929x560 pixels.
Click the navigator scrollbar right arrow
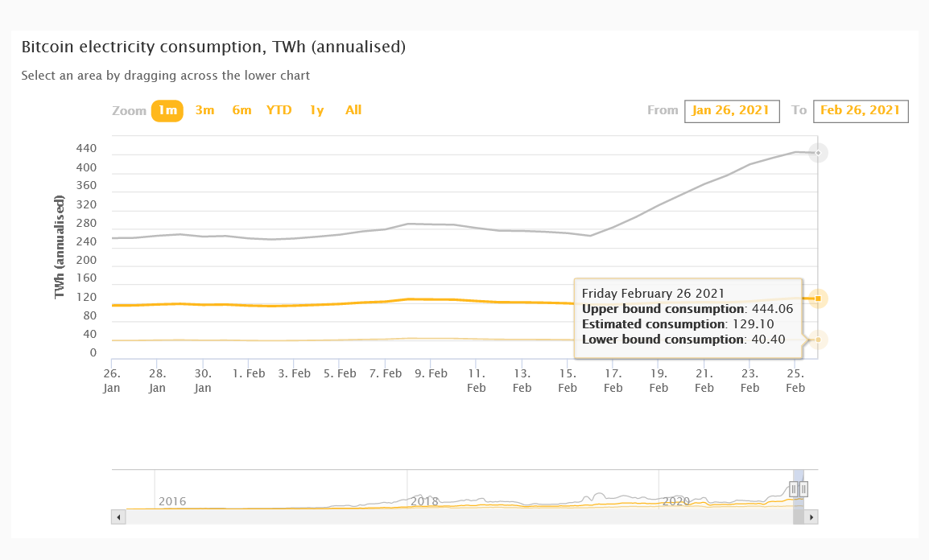[811, 517]
